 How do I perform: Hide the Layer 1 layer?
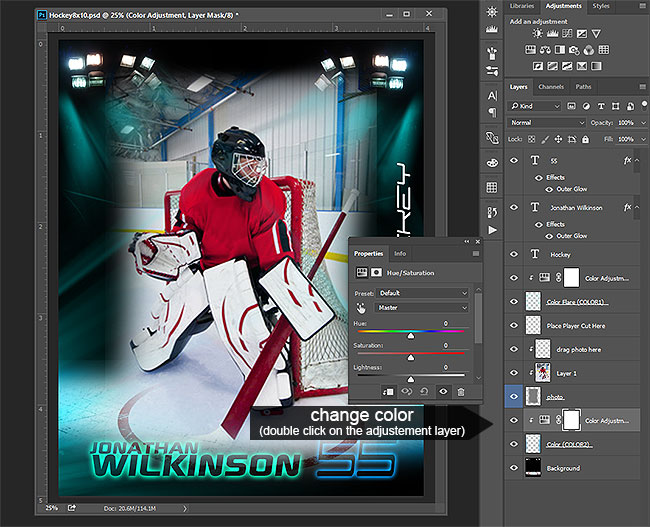tap(514, 372)
